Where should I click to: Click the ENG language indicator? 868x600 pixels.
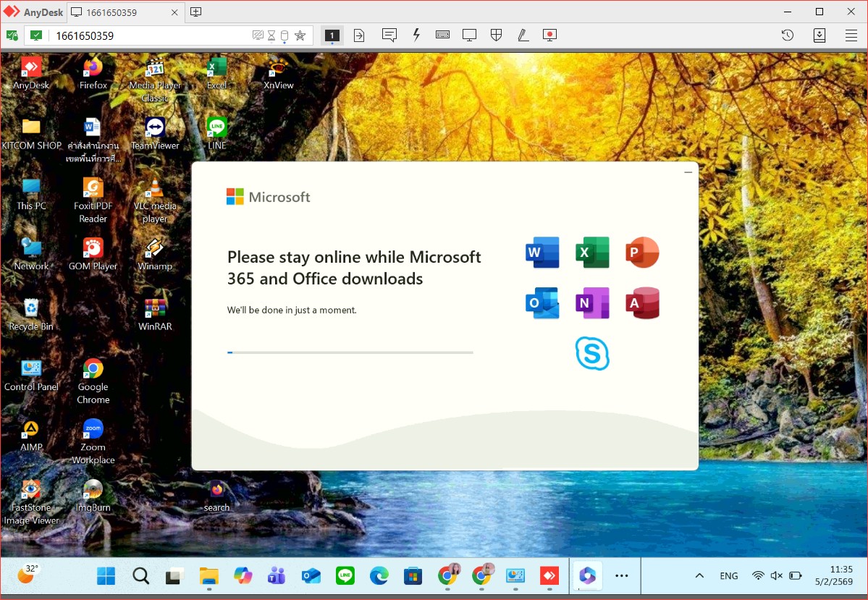[728, 575]
